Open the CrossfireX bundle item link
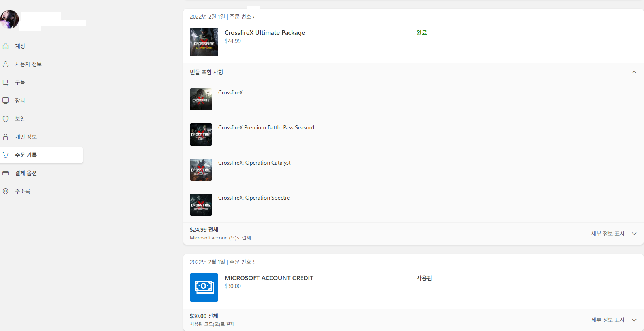 pyautogui.click(x=230, y=92)
